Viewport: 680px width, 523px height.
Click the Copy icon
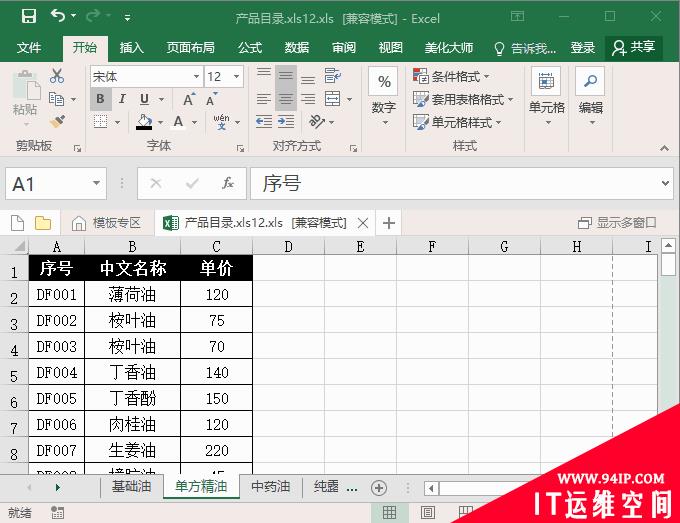coord(56,99)
